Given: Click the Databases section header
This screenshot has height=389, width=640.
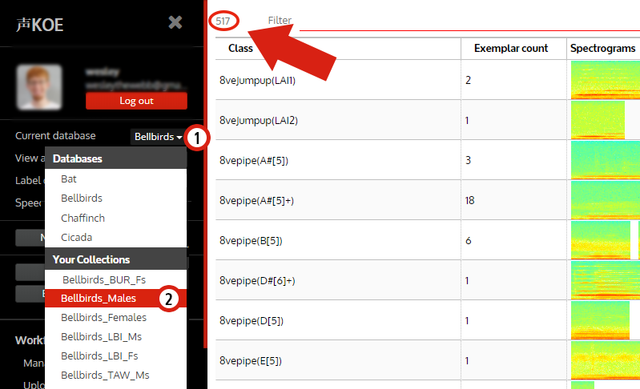Looking at the screenshot, I should point(116,159).
